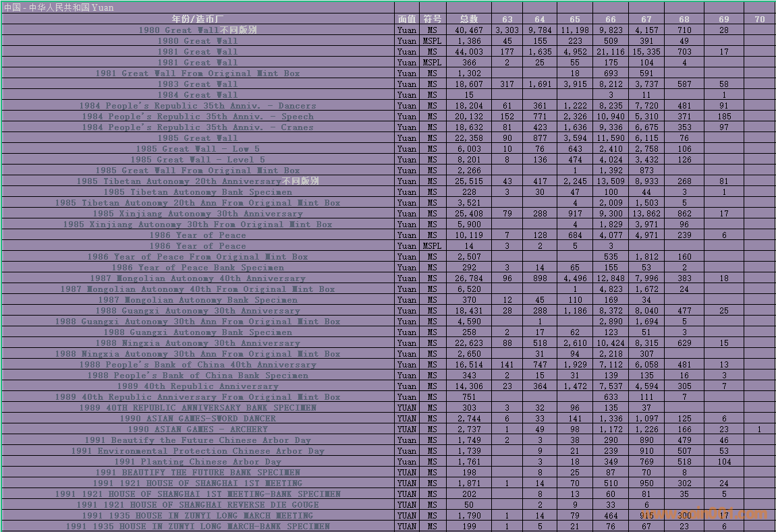Click 1990 ASIAN GAMES - ARCHERY row label
Image resolution: width=776 pixels, height=532 pixels.
click(198, 430)
